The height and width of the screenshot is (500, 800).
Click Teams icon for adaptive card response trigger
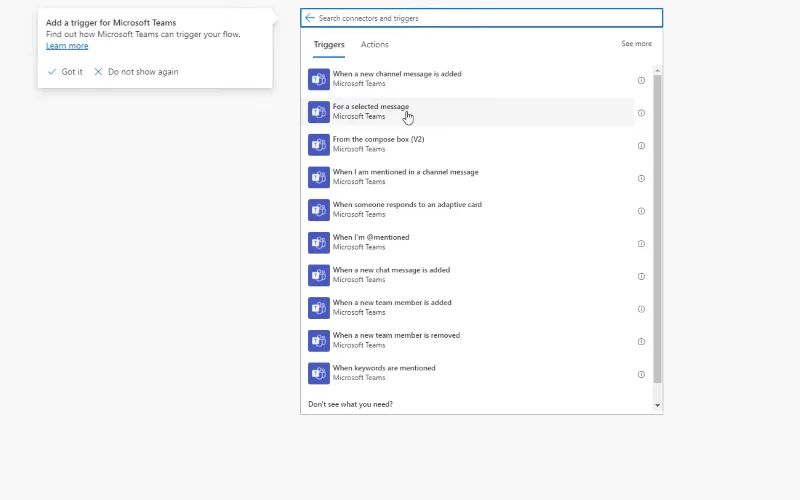coord(319,210)
